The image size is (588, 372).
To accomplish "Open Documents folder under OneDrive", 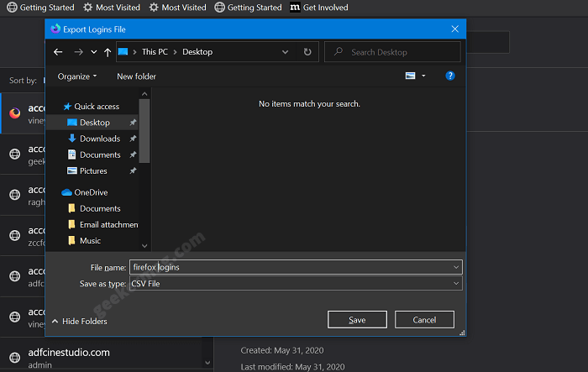I will pos(94,208).
